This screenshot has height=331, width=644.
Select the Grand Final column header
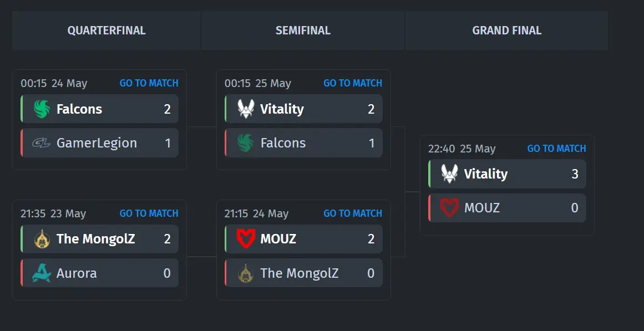coord(507,30)
